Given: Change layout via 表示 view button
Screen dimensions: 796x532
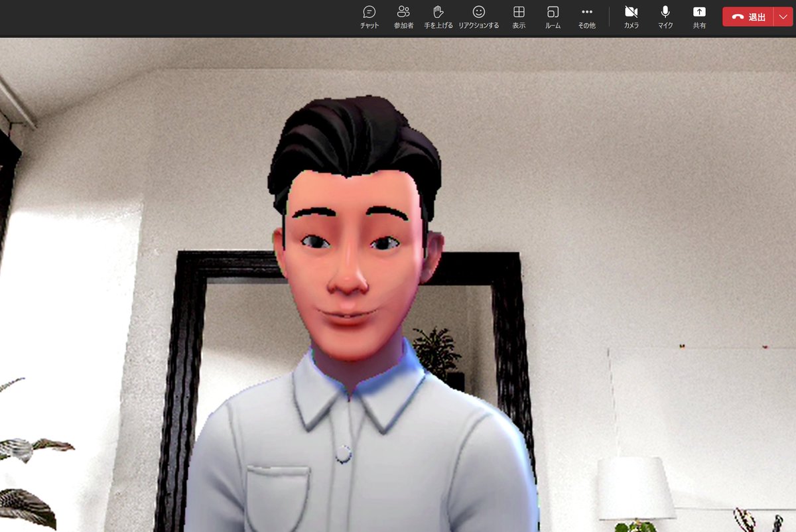Looking at the screenshot, I should pos(519,17).
